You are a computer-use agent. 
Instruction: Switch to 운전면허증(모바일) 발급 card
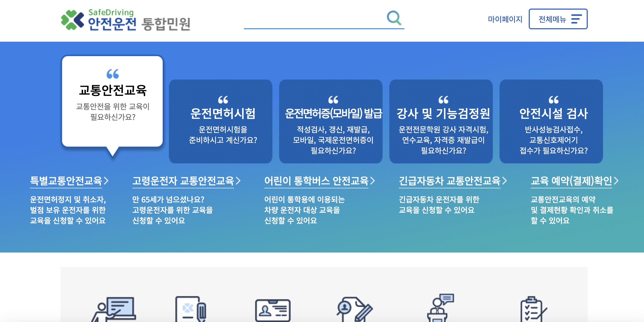pos(330,121)
